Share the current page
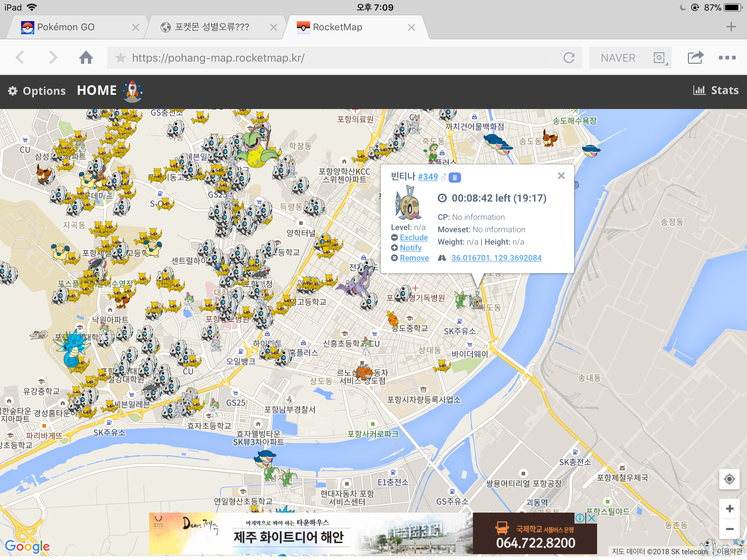 click(695, 57)
